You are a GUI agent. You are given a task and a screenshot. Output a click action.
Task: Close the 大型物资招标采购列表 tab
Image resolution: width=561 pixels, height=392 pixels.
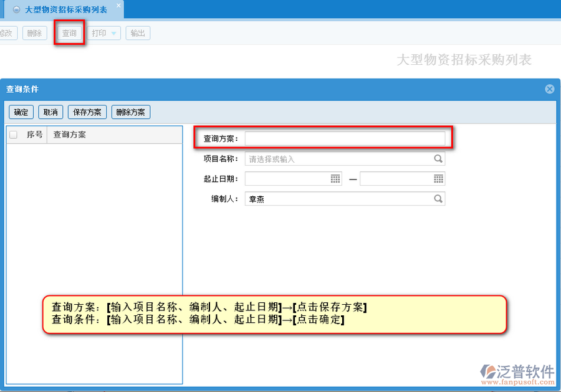pyautogui.click(x=118, y=6)
